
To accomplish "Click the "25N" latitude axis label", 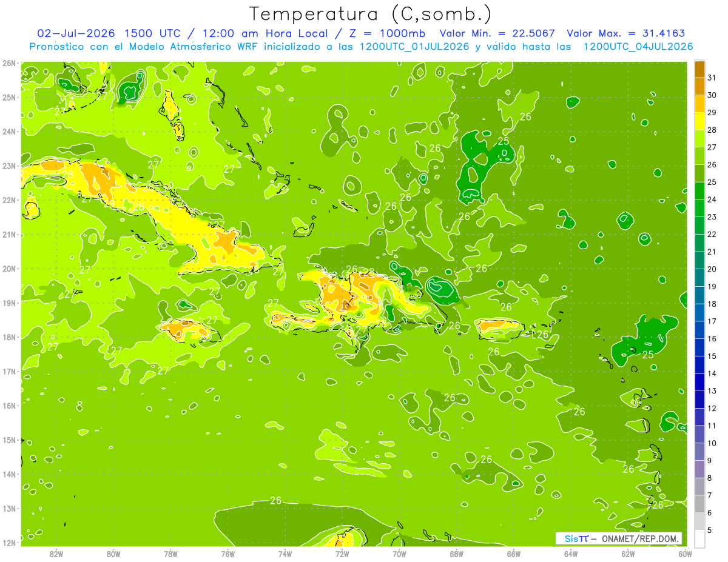I will tap(9, 97).
